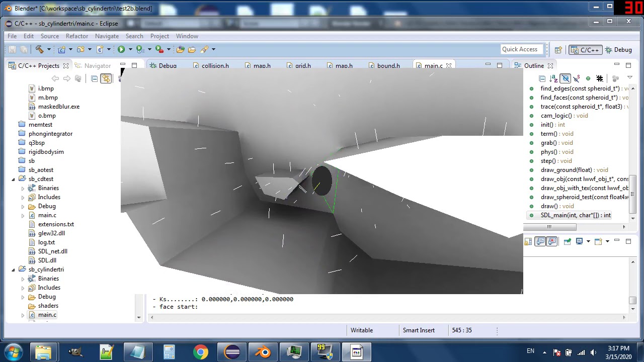Open the Navigate menu
The width and height of the screenshot is (644, 362).
tap(107, 36)
